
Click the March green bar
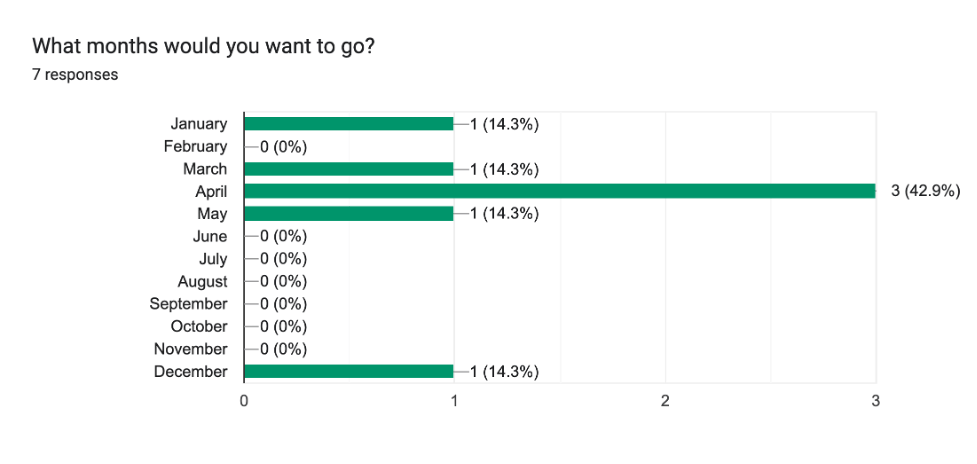pos(349,168)
